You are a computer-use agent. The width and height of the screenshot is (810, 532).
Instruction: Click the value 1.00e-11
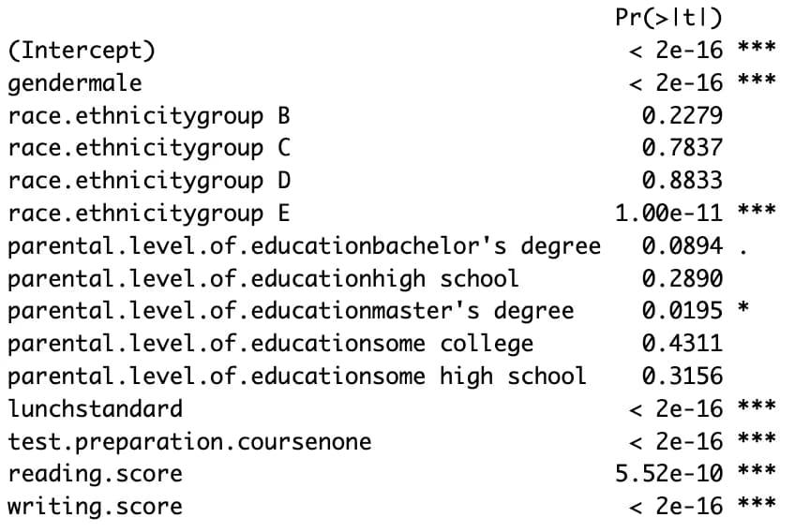pyautogui.click(x=668, y=214)
